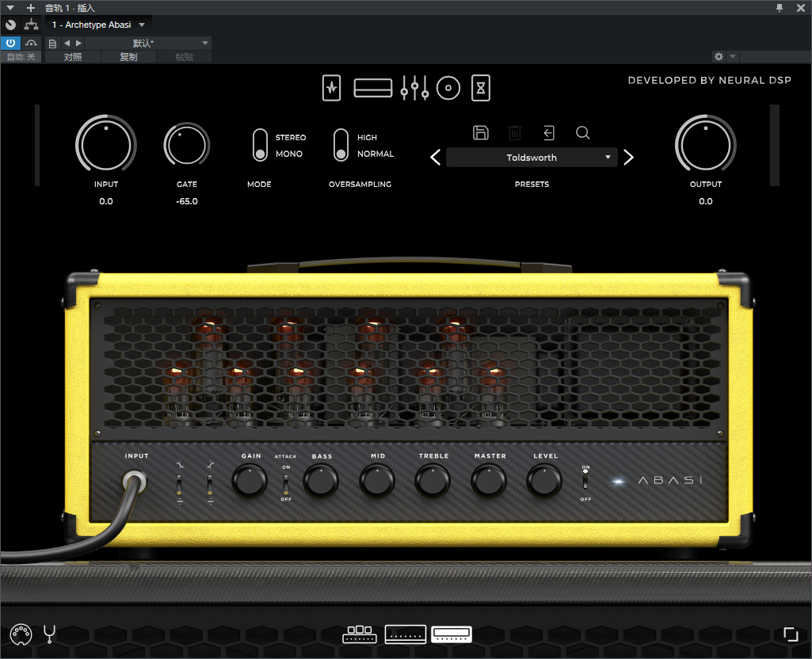The image size is (812, 659).
Task: Open the gear settings icon
Action: click(x=719, y=56)
